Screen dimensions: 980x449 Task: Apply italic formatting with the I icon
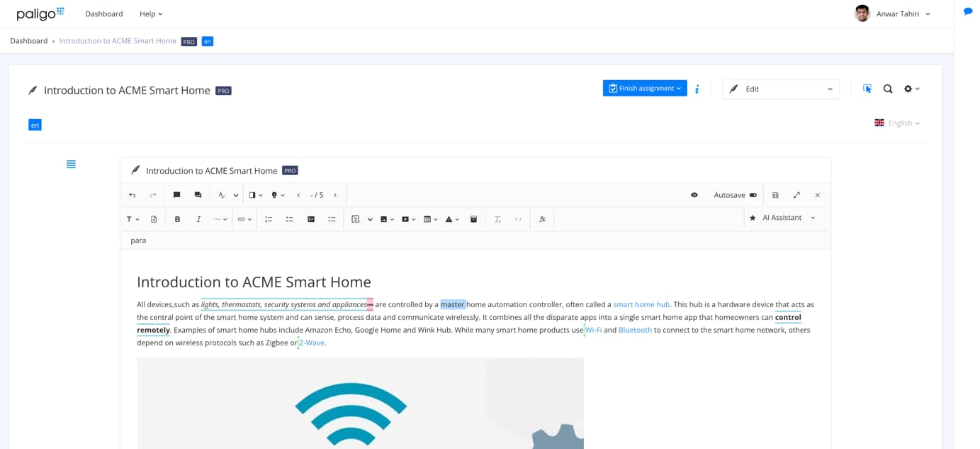pos(198,219)
